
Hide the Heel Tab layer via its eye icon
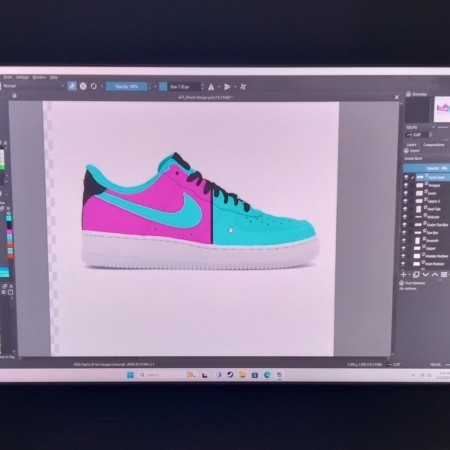click(406, 209)
